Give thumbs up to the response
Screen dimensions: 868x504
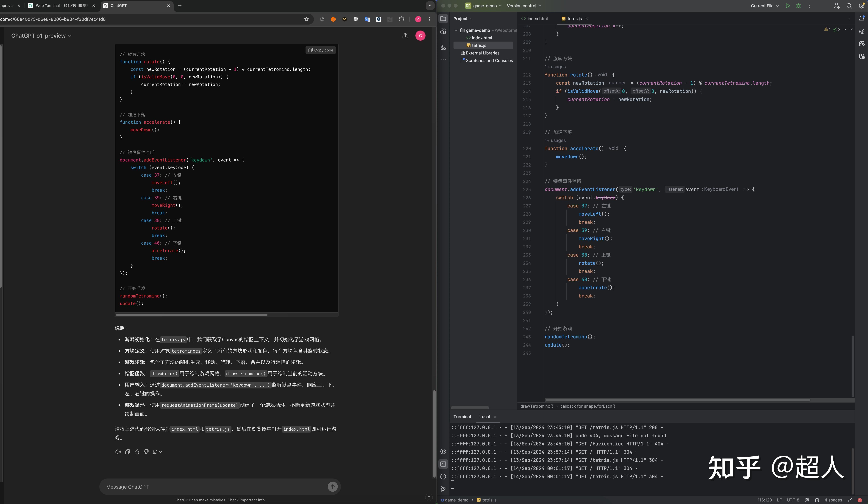pyautogui.click(x=137, y=452)
